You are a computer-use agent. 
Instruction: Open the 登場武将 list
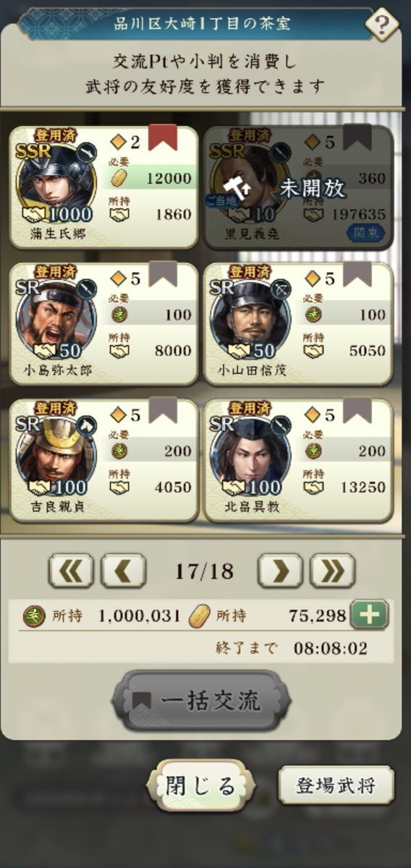336,786
